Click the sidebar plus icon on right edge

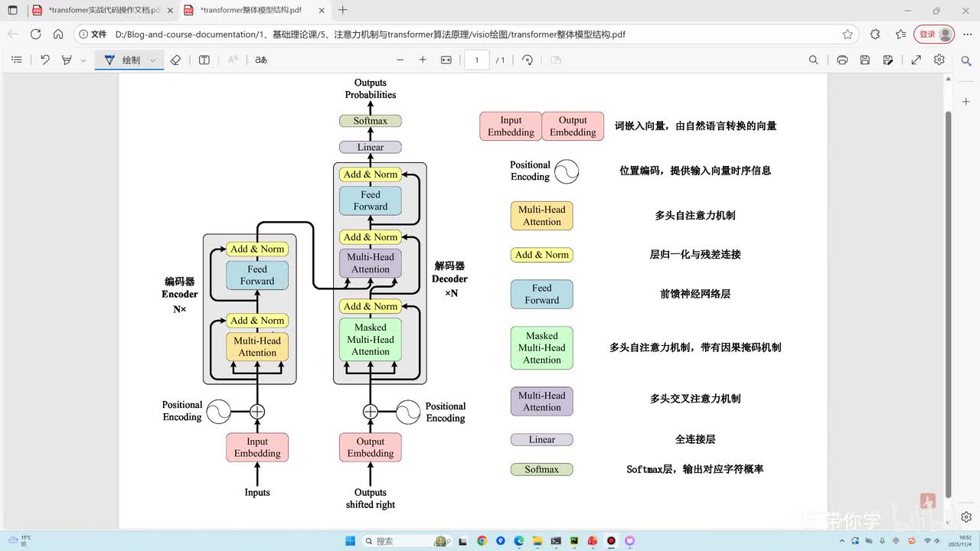[966, 101]
